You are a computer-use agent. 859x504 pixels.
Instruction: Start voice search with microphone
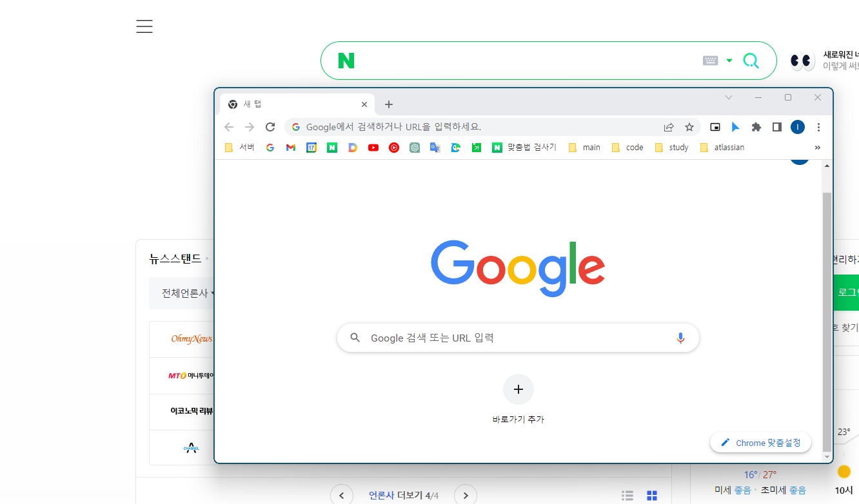tap(680, 338)
